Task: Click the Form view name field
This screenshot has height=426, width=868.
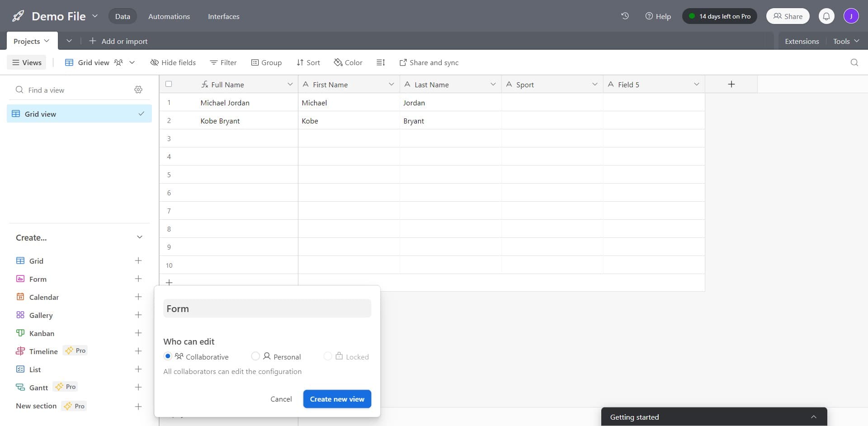Action: 267,308
